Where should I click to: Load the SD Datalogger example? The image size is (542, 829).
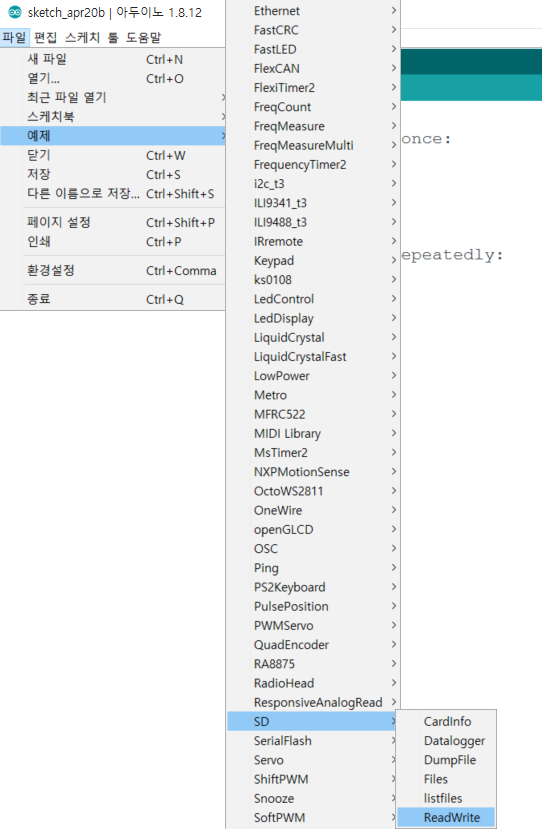click(446, 741)
